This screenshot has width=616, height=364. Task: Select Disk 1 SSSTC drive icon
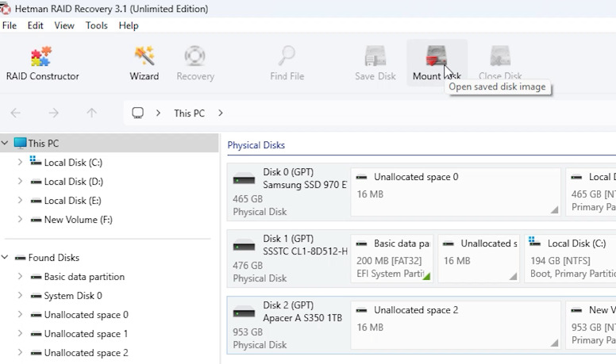tap(244, 246)
